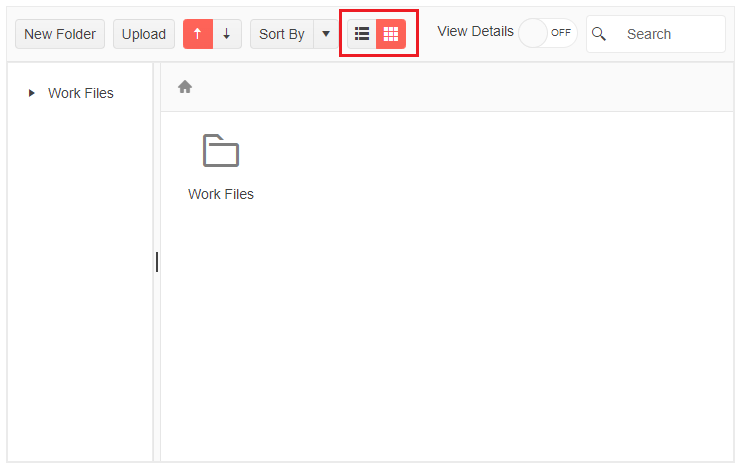740x469 pixels.
Task: Click the OFF text inside the switch
Action: pos(561,33)
